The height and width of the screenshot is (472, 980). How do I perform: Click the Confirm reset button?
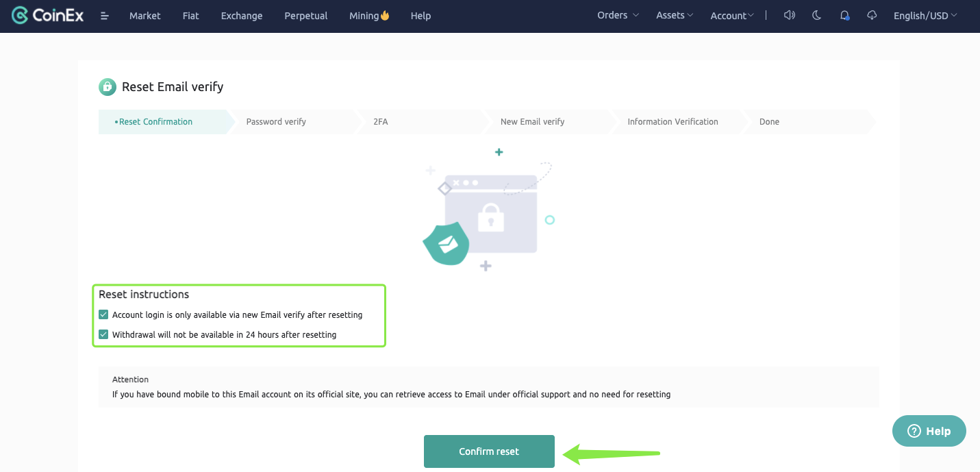coord(489,451)
